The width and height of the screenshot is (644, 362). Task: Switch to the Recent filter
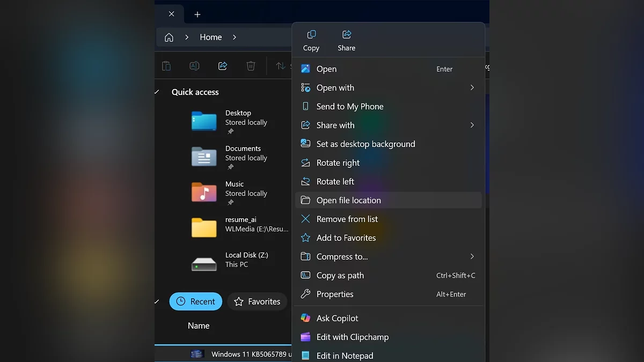(x=196, y=301)
